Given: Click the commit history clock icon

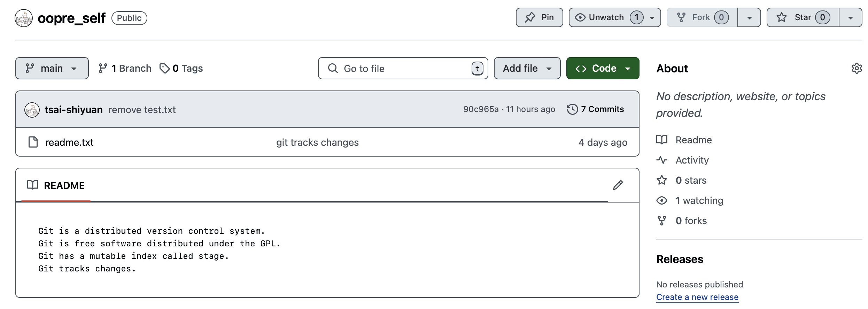Looking at the screenshot, I should 572,109.
